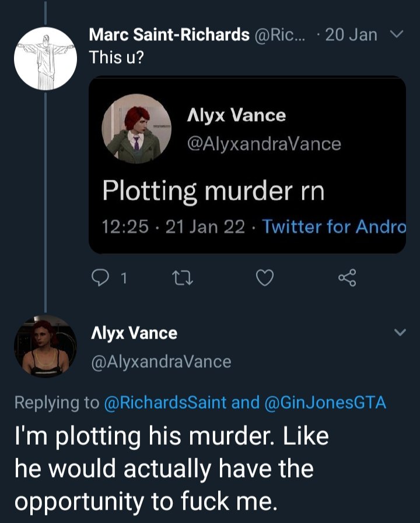Click the Marc Saint-Richards display name
This screenshot has height=523, width=420.
[169, 35]
